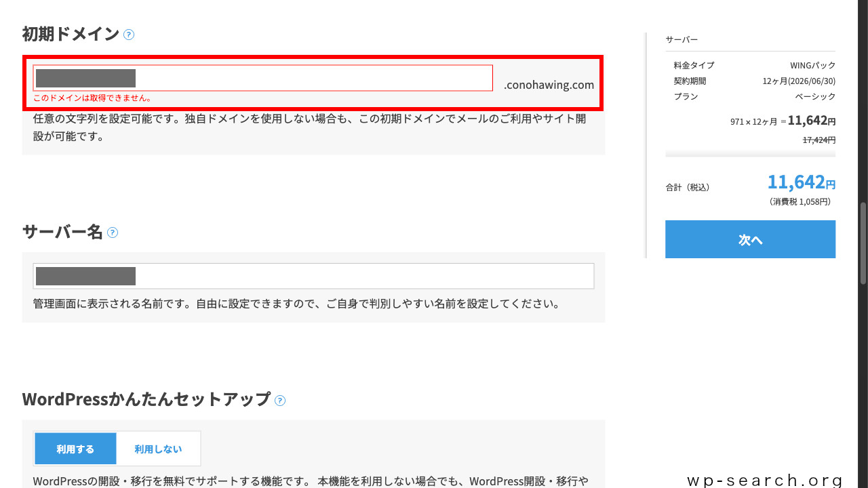
Task: Focus the 初期ドメイン text input
Action: (x=312, y=78)
